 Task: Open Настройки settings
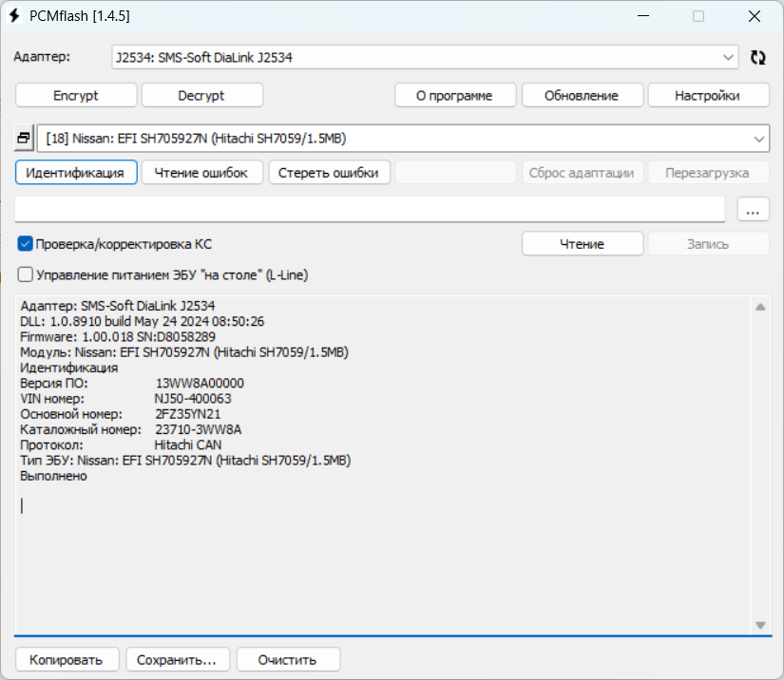(x=708, y=95)
